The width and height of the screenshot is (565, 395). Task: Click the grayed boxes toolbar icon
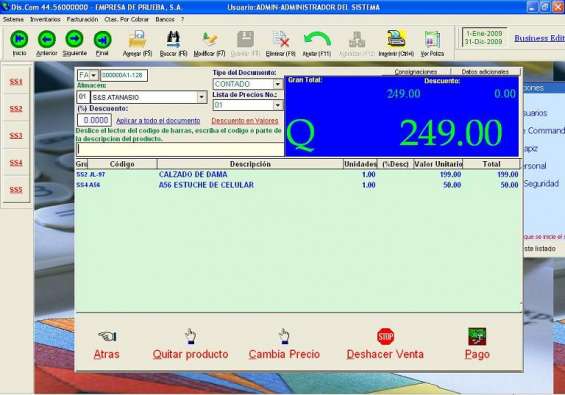357,39
